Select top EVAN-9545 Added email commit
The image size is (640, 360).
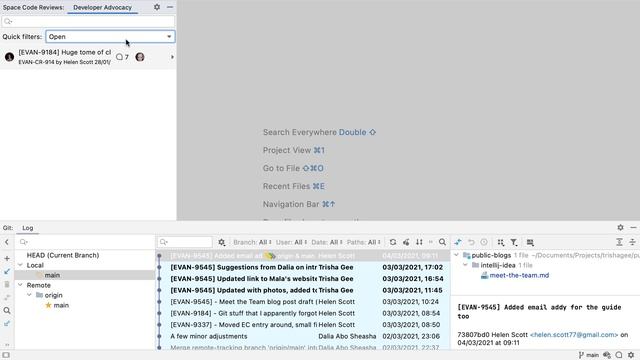(303, 256)
